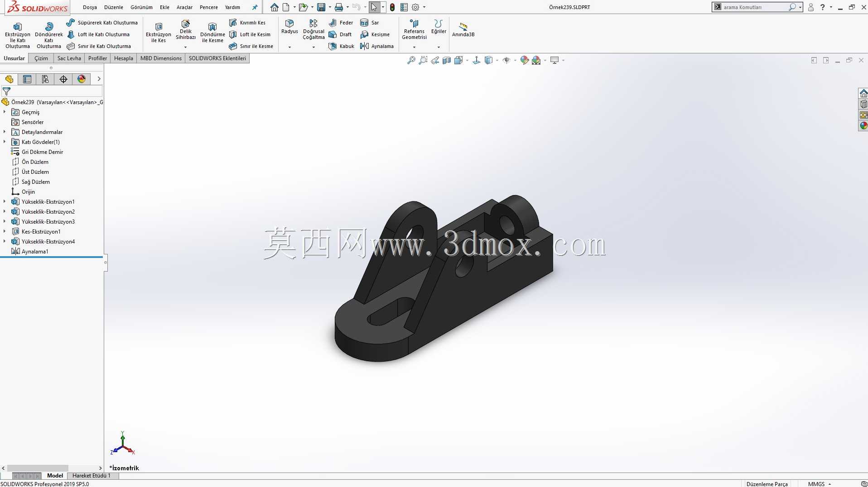Select Doğrusal Çoğaltma pattern tool
Image resolution: width=868 pixels, height=487 pixels.
[313, 29]
